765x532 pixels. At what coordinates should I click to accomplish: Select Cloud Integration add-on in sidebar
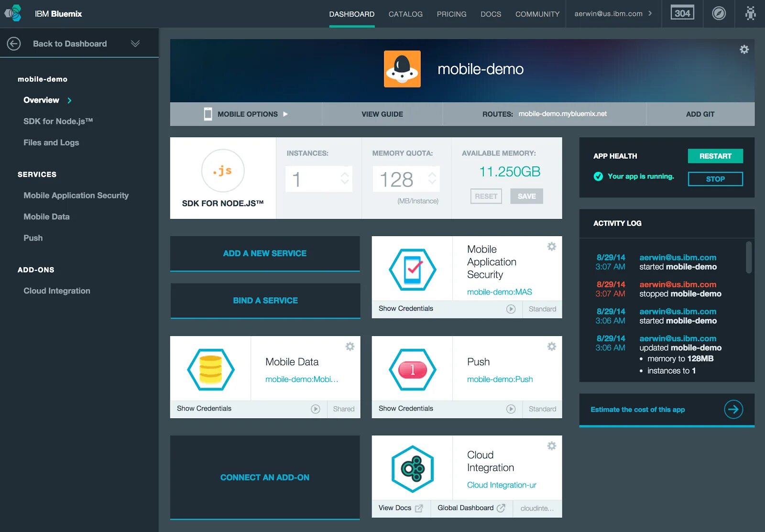[57, 291]
